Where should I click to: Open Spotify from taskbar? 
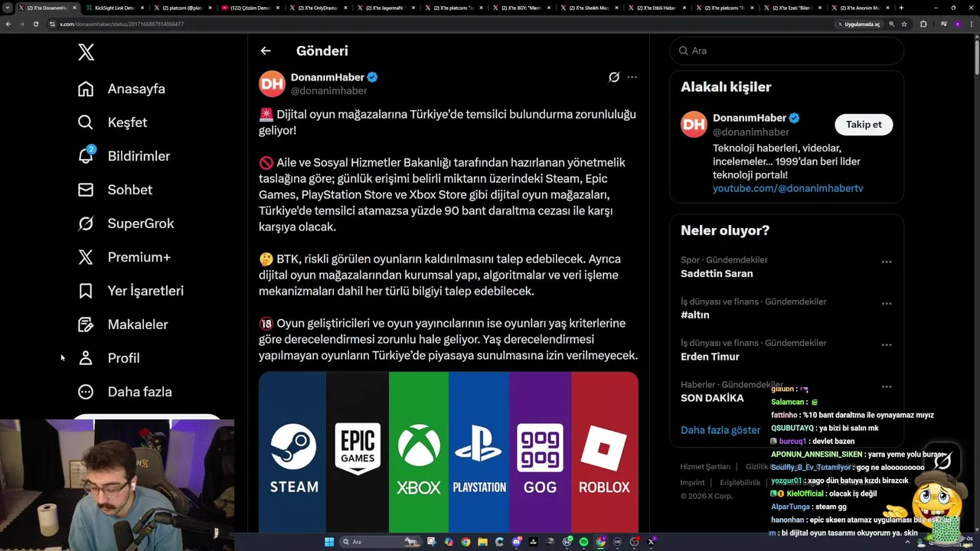[583, 542]
